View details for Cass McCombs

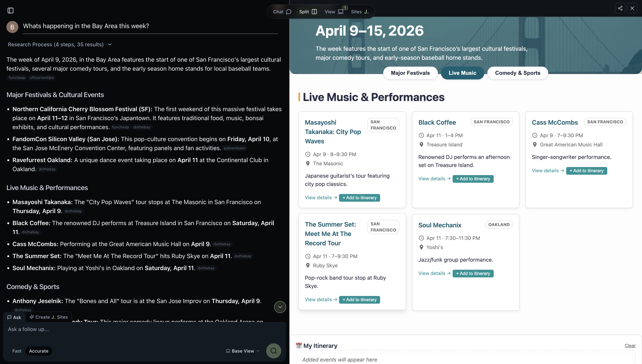(x=548, y=171)
